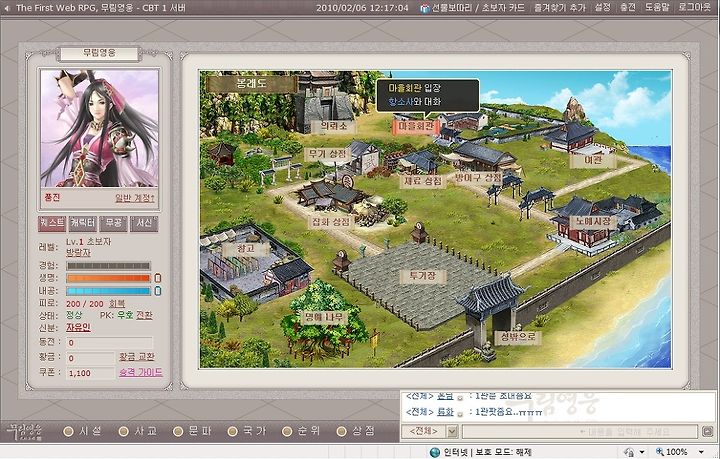This screenshot has height=459, width=720.
Task: Open the 무공 tab
Action: tap(113, 224)
